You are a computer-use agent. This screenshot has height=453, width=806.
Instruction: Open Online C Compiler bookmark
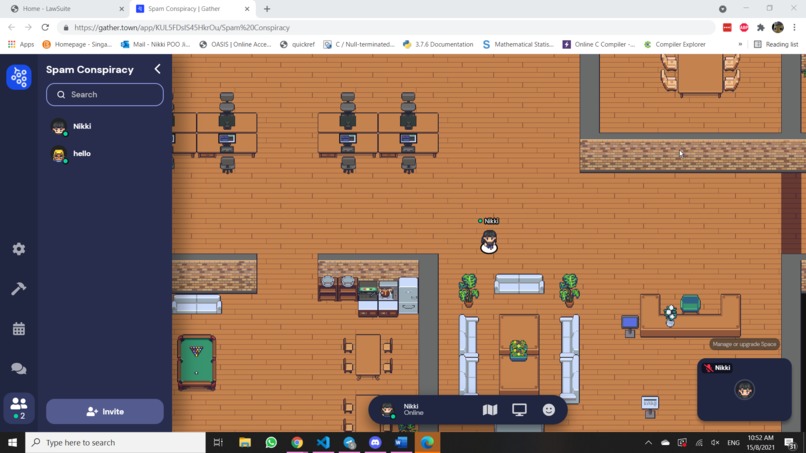coord(599,44)
